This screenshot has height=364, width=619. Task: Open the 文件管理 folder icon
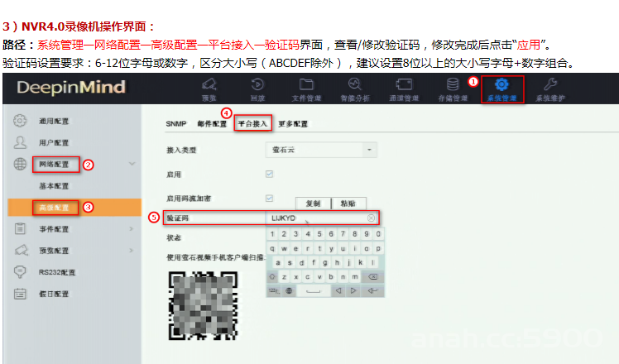306,84
